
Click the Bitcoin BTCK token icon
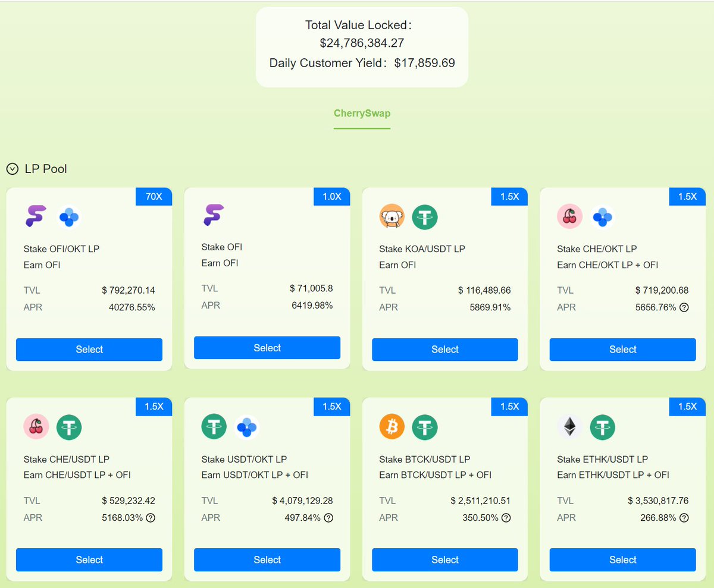(x=392, y=427)
